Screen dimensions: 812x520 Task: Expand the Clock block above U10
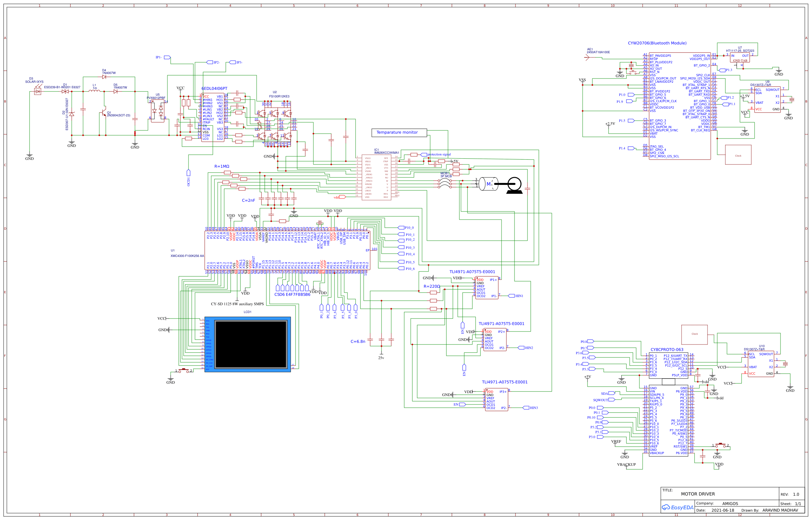pos(695,333)
